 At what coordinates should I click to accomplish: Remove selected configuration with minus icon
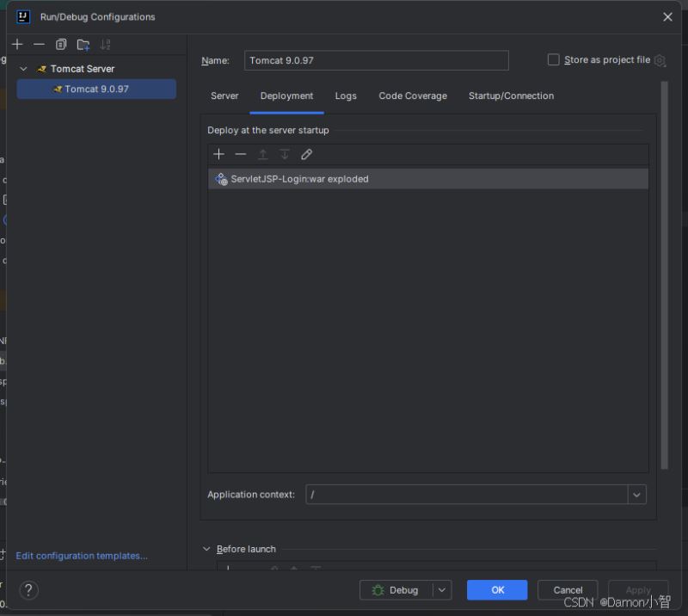[39, 45]
